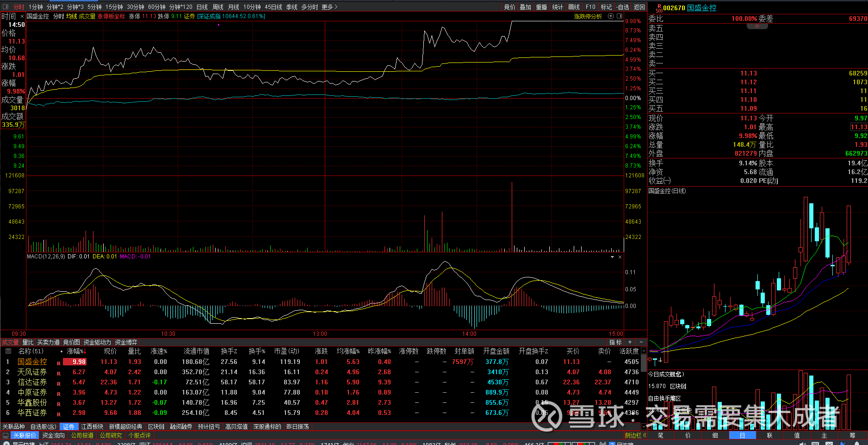
Task: Switch chart to 5分钟 period
Action: (94, 7)
